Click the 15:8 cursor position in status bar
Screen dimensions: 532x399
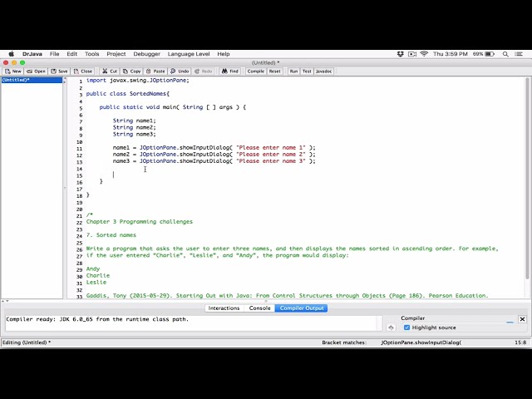[520, 342]
